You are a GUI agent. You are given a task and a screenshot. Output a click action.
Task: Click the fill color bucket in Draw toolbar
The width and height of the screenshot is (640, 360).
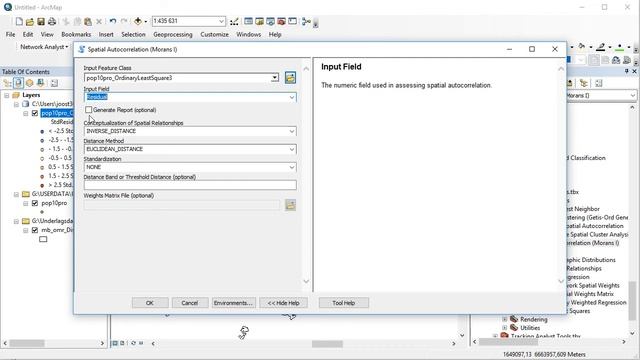point(582,47)
